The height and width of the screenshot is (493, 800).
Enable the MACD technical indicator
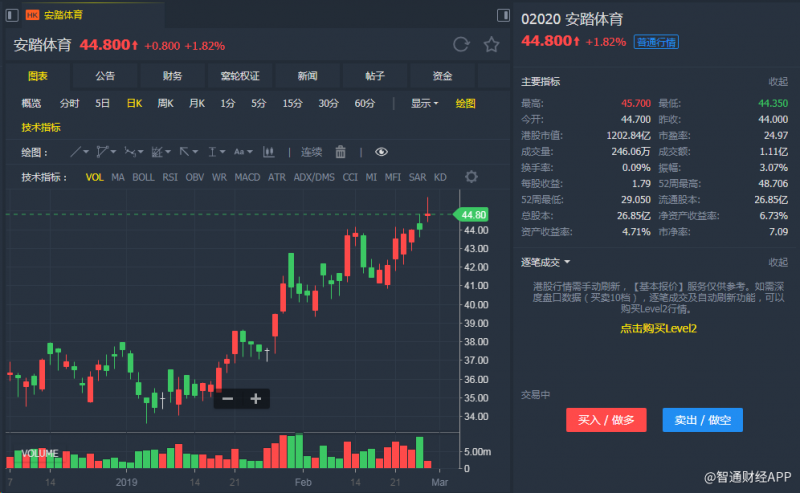tap(247, 177)
